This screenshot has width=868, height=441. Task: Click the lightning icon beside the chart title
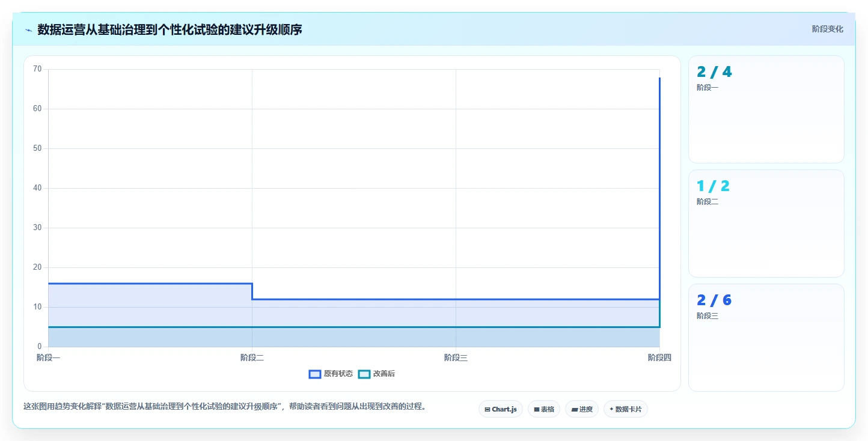[x=28, y=30]
